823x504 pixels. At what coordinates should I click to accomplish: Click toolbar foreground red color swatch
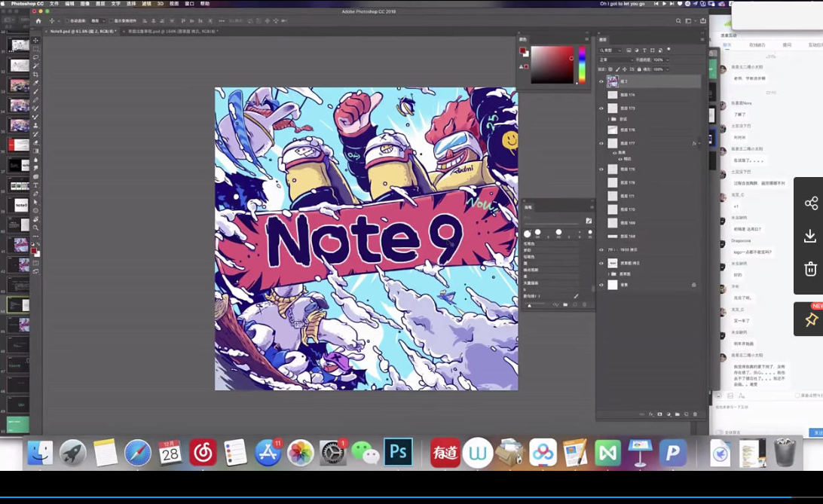34,251
